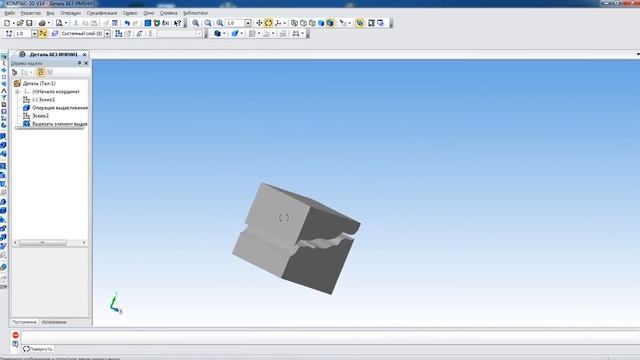Open print preview icon in toolbar
Viewport: 640px width, 360px height.
pyautogui.click(x=59, y=23)
